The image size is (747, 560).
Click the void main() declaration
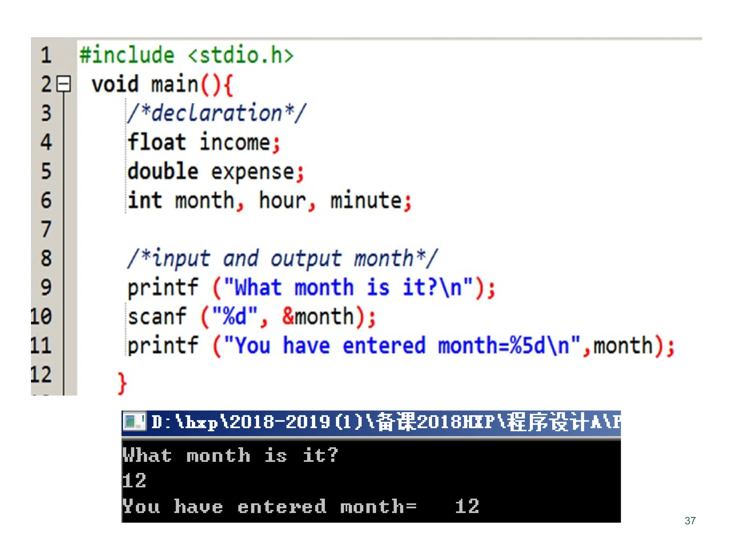(162, 84)
